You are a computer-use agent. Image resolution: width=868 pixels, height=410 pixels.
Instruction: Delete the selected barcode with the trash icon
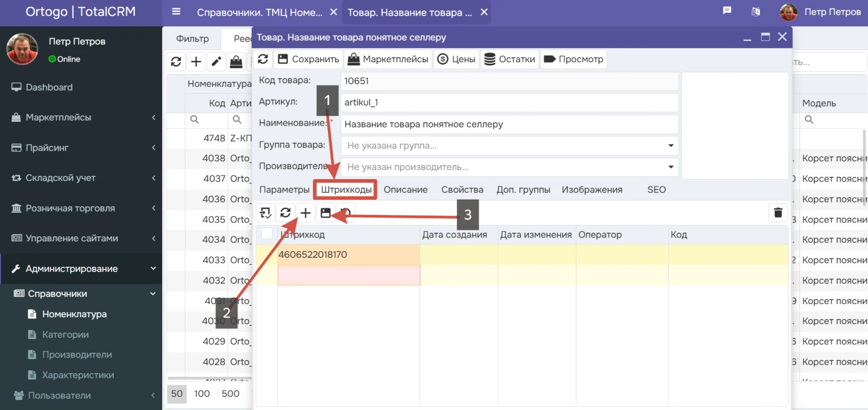778,213
